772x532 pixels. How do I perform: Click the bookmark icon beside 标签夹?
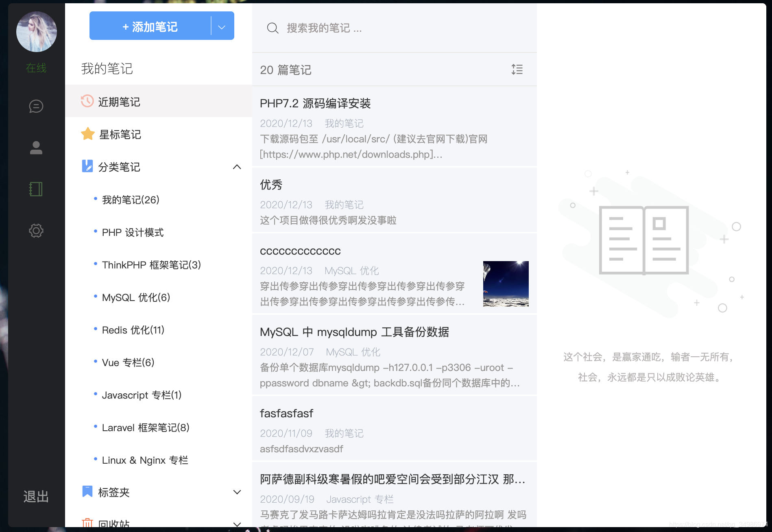[87, 491]
